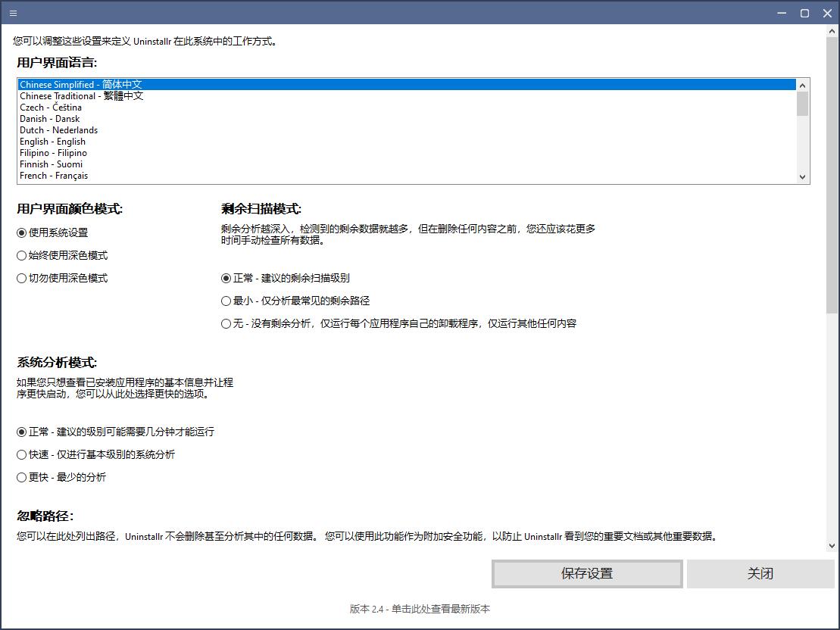The image size is (840, 630).
Task: Choose 更快 - 最少的分析 option
Action: 61,477
